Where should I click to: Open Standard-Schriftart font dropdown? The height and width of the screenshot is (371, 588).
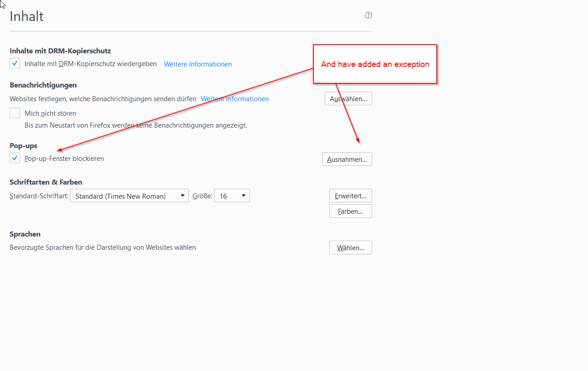[x=129, y=196]
